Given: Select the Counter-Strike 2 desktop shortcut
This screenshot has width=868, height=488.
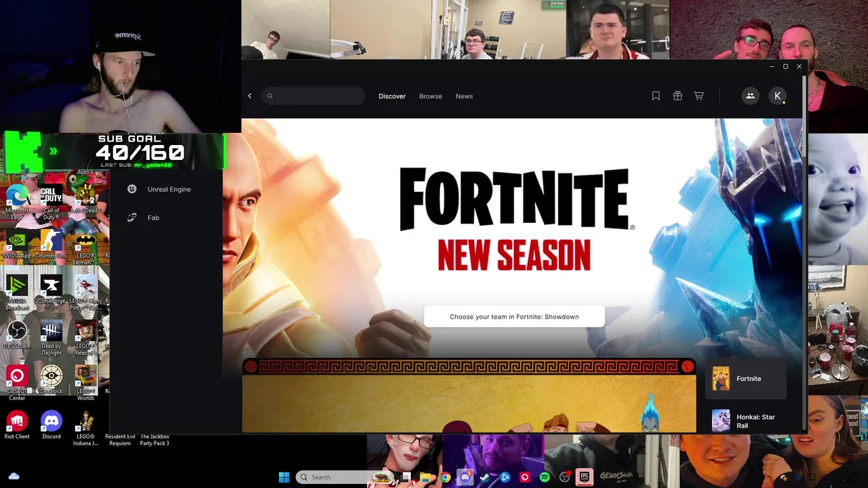Looking at the screenshot, I should pyautogui.click(x=52, y=245).
